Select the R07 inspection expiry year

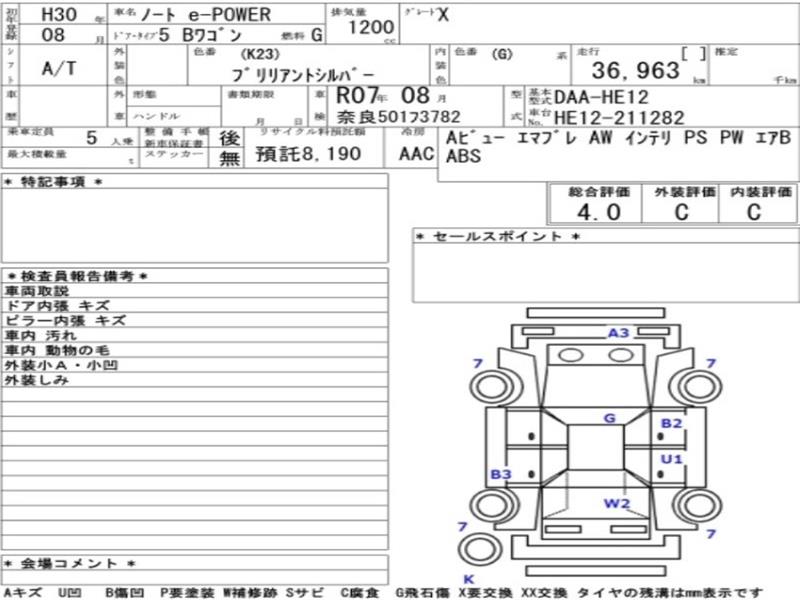(x=357, y=95)
